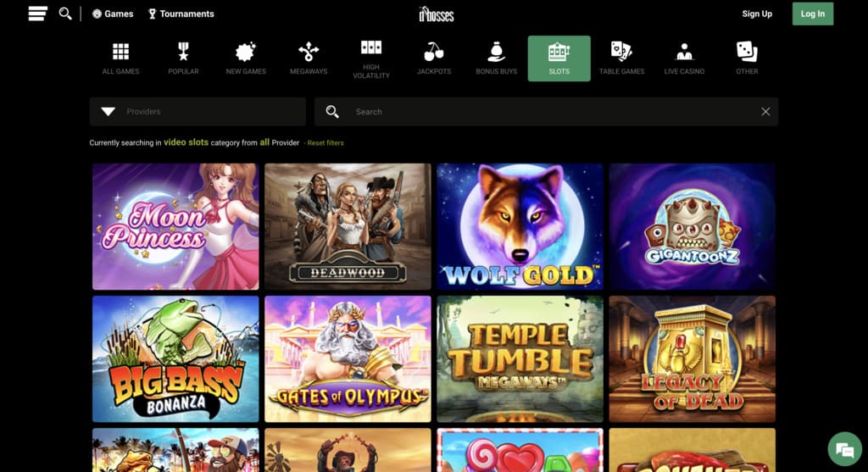The image size is (868, 472).
Task: Click into the game Search field
Action: point(547,112)
